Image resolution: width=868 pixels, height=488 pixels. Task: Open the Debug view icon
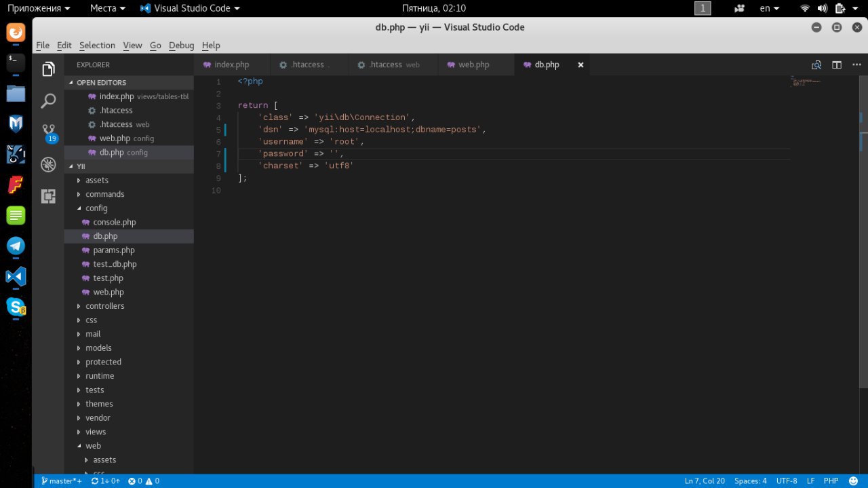tap(48, 164)
